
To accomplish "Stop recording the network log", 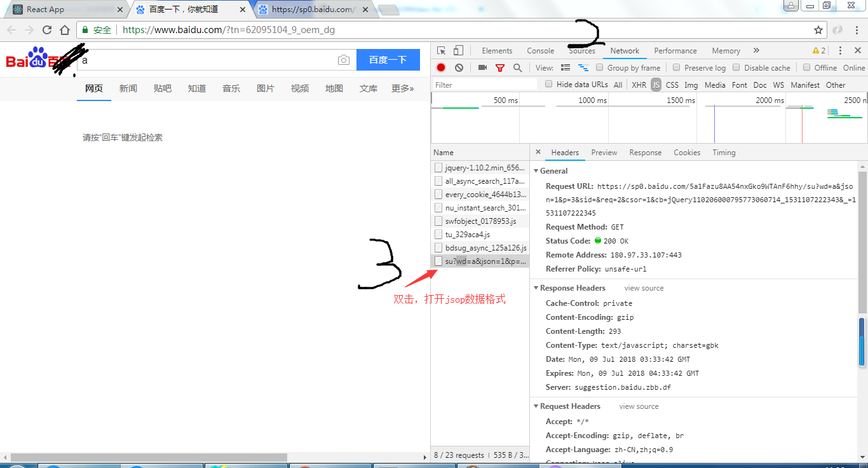I will coord(441,68).
